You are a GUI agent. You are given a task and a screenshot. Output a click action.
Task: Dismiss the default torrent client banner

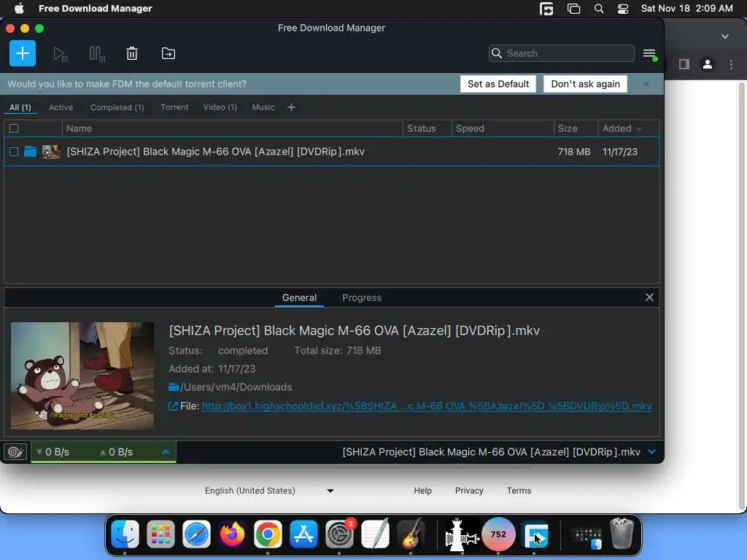coord(646,84)
